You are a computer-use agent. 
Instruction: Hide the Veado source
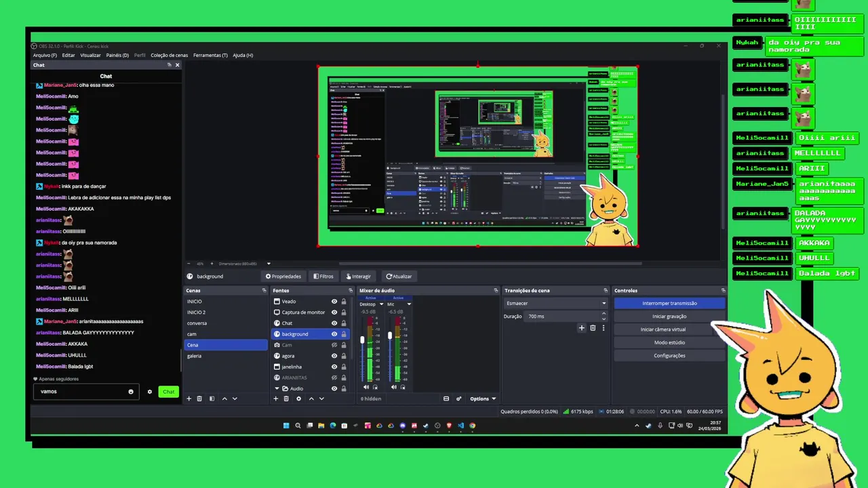coord(334,302)
